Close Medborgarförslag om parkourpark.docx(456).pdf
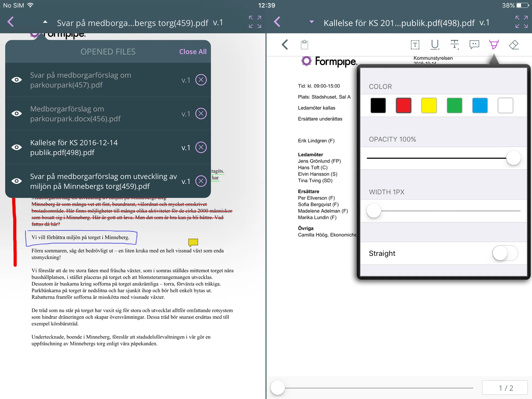The width and height of the screenshot is (532, 399). tap(201, 113)
